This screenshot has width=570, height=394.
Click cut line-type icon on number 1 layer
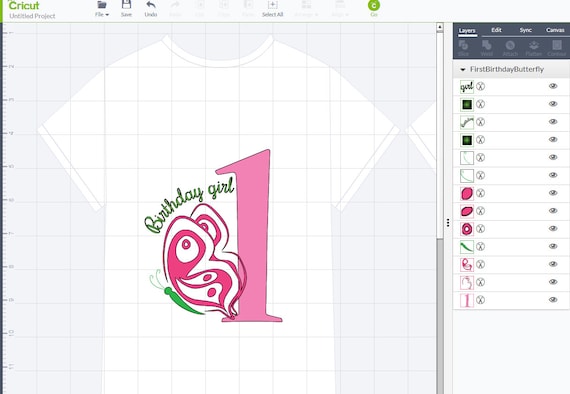coord(481,300)
